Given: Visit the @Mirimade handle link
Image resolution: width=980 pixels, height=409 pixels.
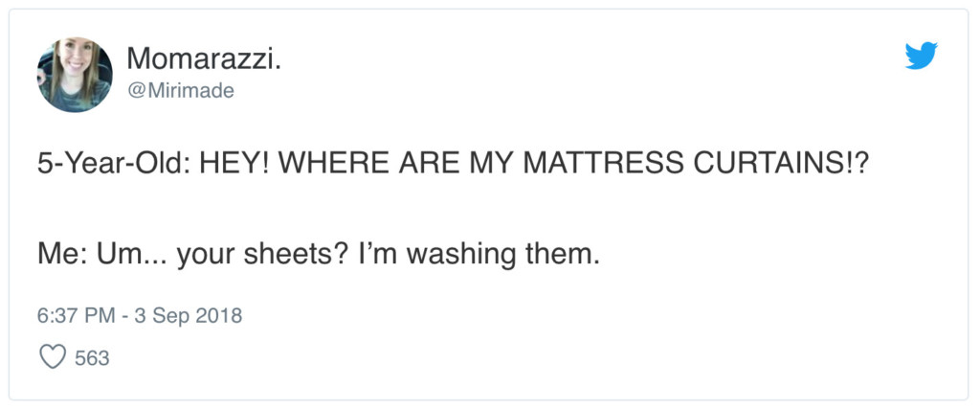Looking at the screenshot, I should coord(180,90).
